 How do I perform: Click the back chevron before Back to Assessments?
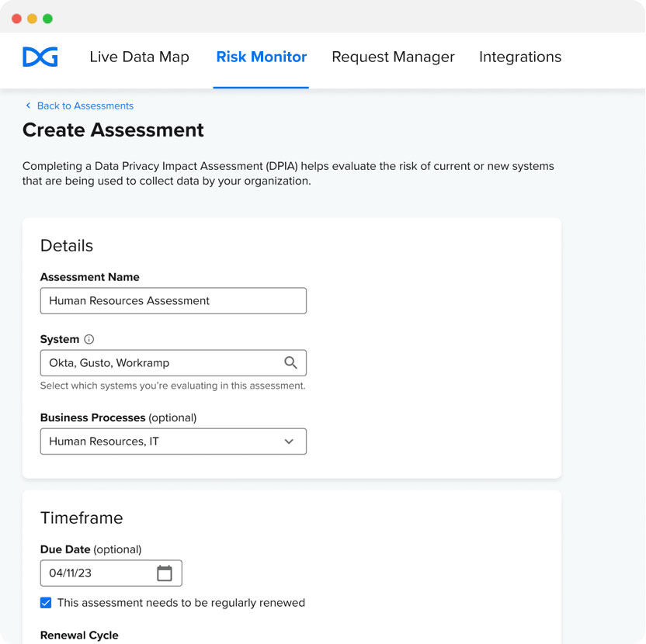click(x=29, y=106)
